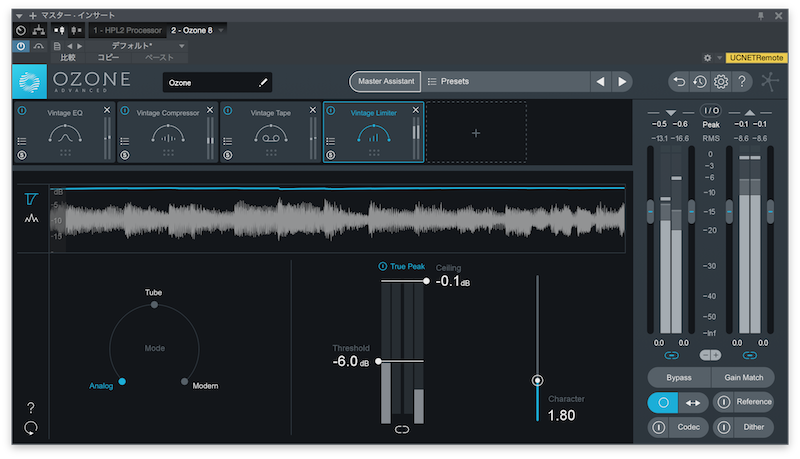This screenshot has height=459, width=800.
Task: Load previous host preset arrow
Action: point(70,46)
